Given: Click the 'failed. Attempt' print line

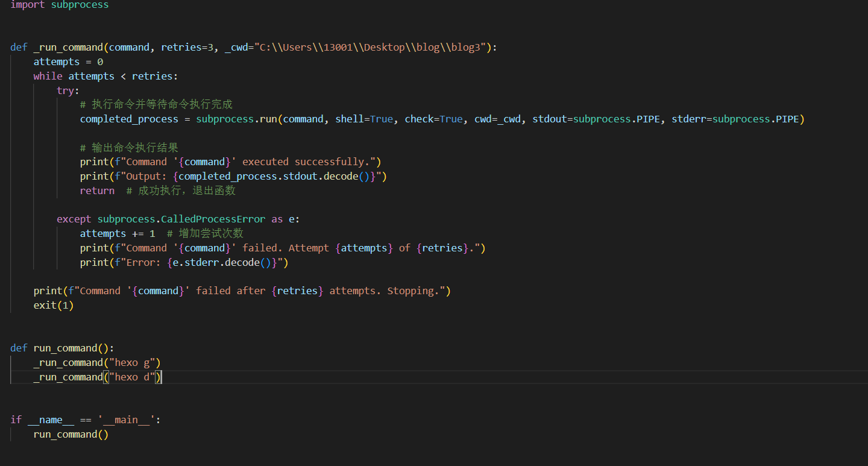Looking at the screenshot, I should 283,248.
